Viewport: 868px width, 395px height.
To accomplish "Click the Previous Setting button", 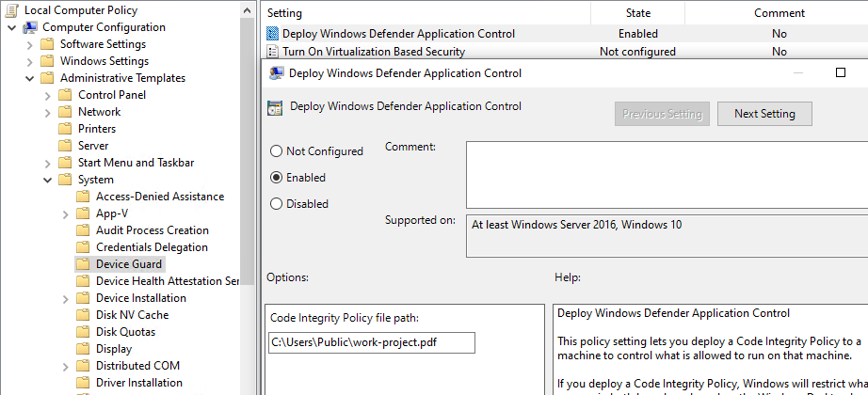I will pyautogui.click(x=662, y=114).
